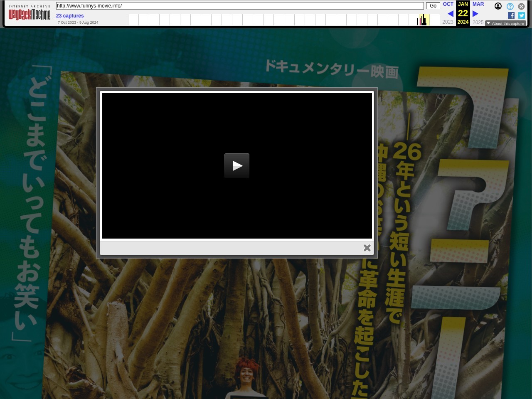Go to previous capture with left arrow
The image size is (532, 399).
tap(450, 14)
